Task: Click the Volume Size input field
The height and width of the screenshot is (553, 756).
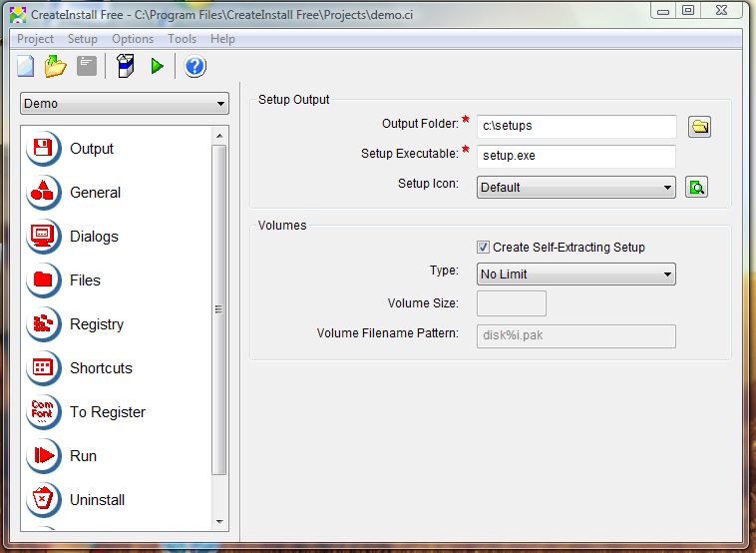Action: (x=512, y=303)
